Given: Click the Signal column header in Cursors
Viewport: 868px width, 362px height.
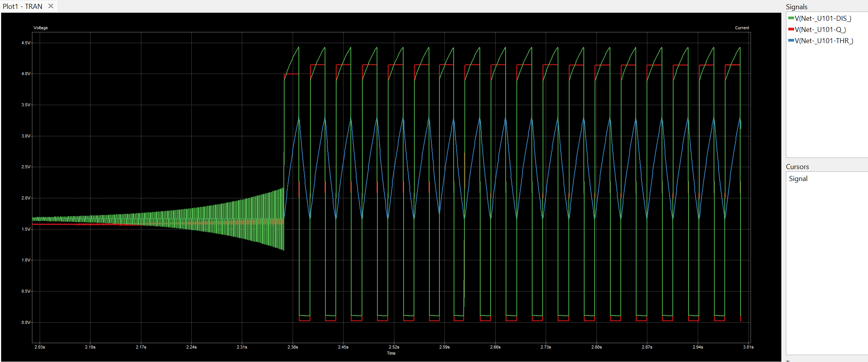Looking at the screenshot, I should 798,179.
